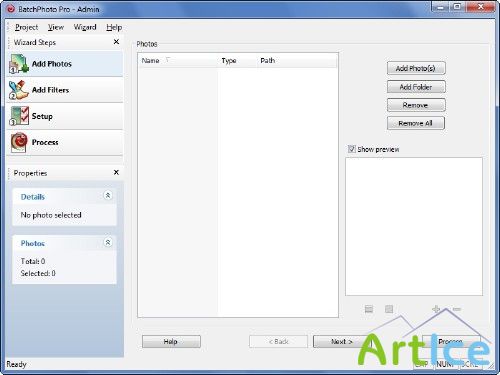Click the 'No photo selected' text

coord(51,215)
